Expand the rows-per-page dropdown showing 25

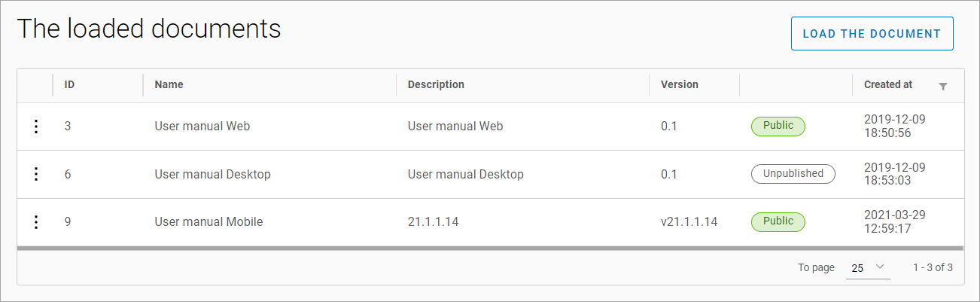click(867, 268)
